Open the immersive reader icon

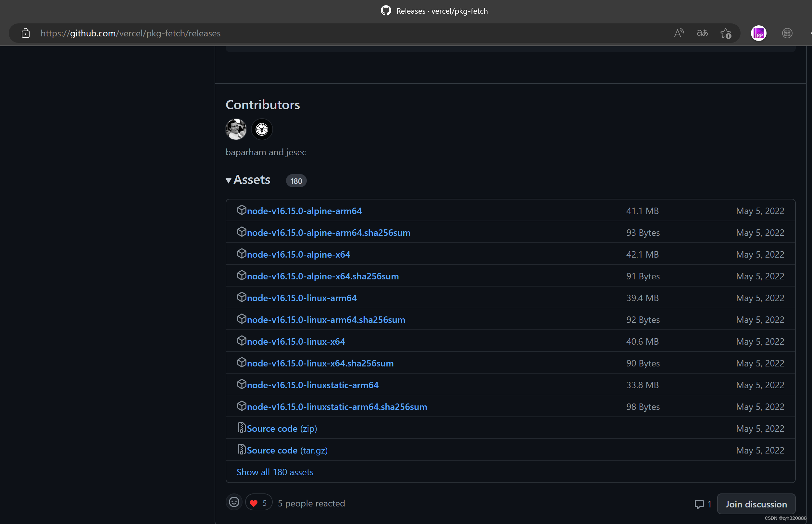click(x=787, y=33)
